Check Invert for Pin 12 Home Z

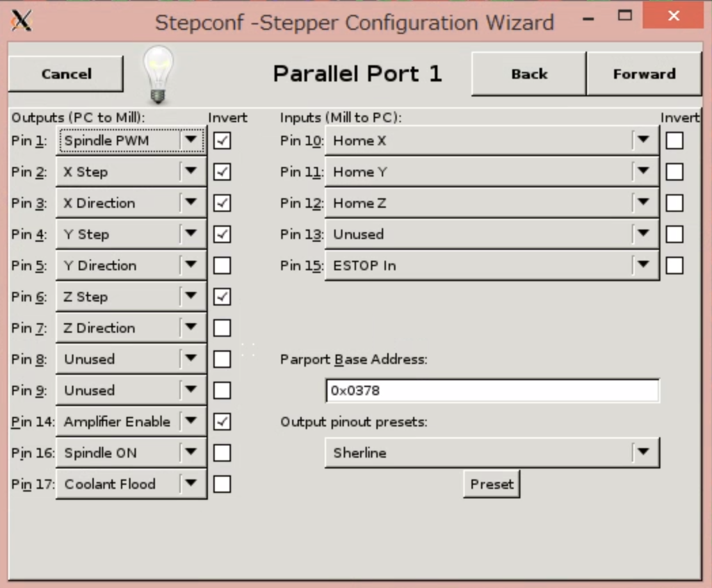[x=674, y=203]
